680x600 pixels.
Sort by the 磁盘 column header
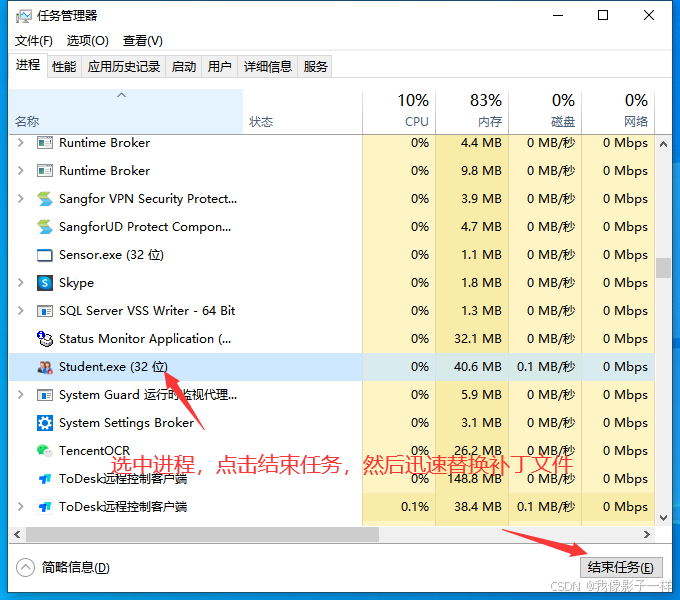[x=545, y=111]
